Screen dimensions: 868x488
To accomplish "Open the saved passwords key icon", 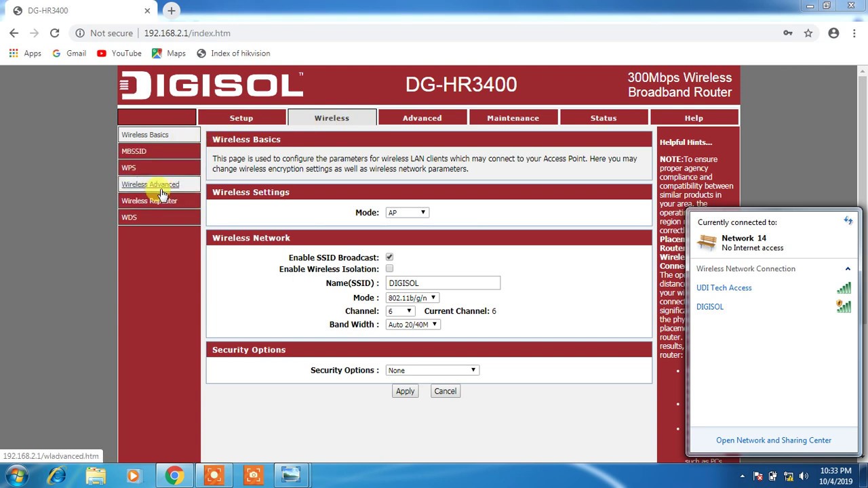I will click(x=788, y=33).
